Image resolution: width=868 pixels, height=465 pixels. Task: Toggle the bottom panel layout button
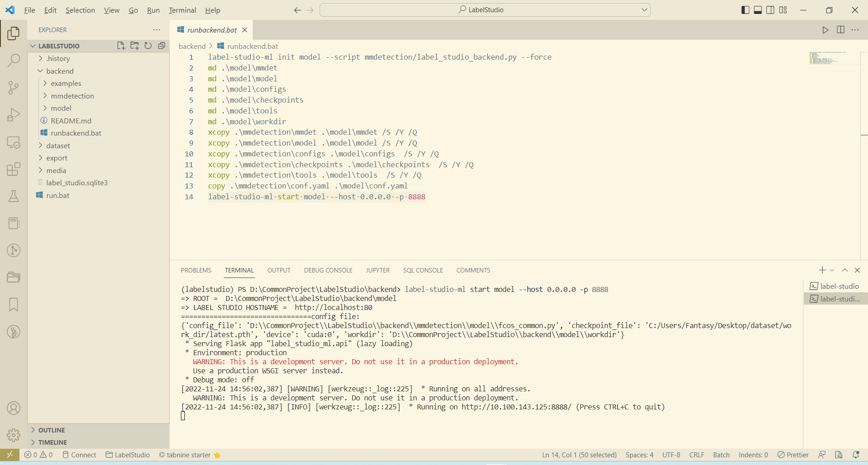tap(758, 10)
